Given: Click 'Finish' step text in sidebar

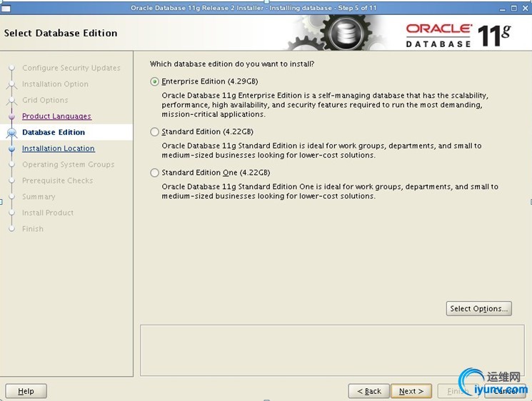Looking at the screenshot, I should pos(33,229).
